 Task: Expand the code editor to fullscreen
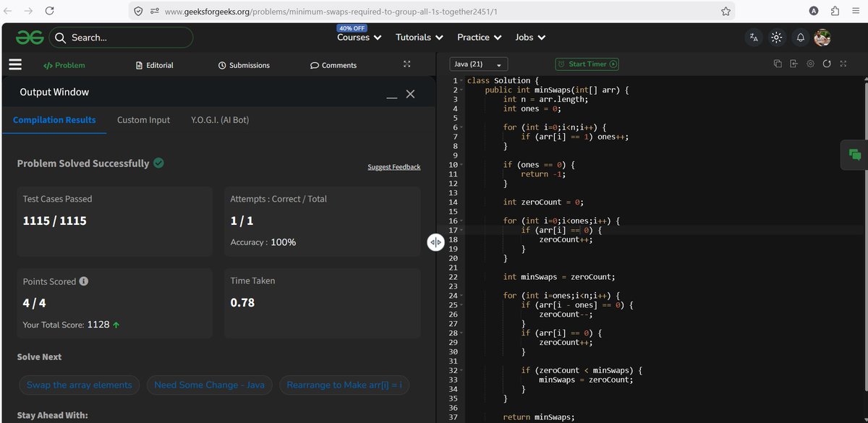click(843, 64)
